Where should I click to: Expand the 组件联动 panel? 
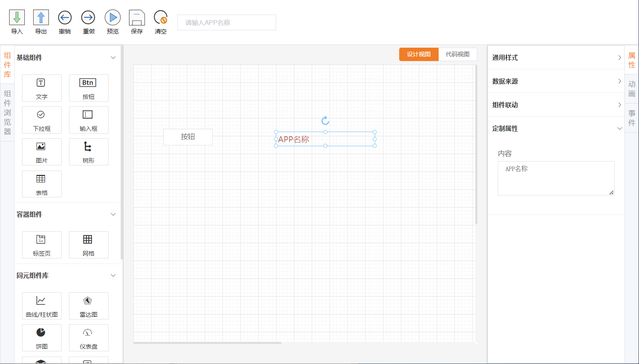556,105
